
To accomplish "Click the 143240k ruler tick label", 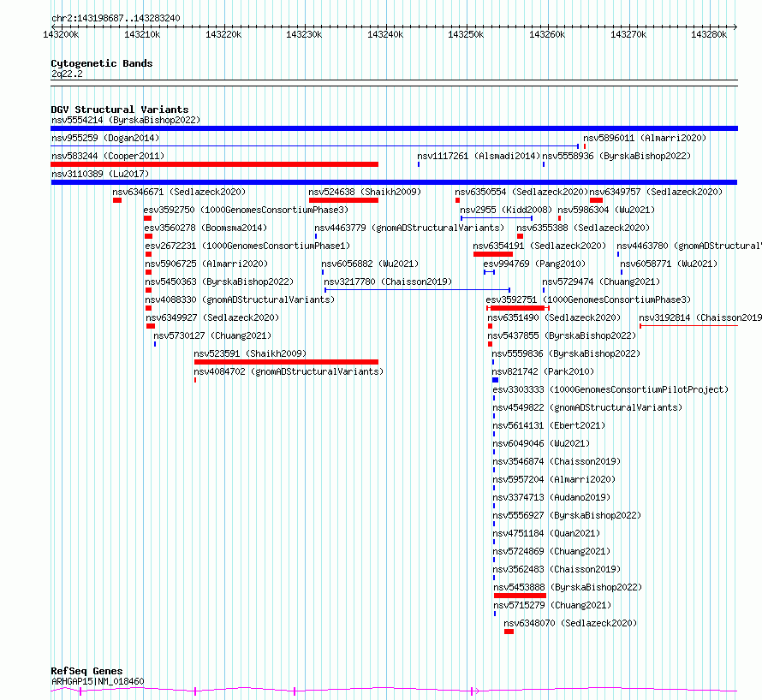I will [x=385, y=34].
